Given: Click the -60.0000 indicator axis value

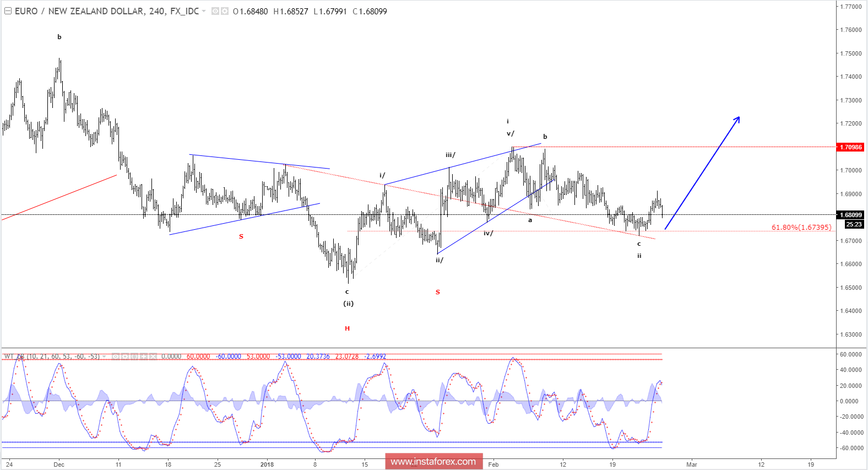Looking at the screenshot, I should coord(851,448).
